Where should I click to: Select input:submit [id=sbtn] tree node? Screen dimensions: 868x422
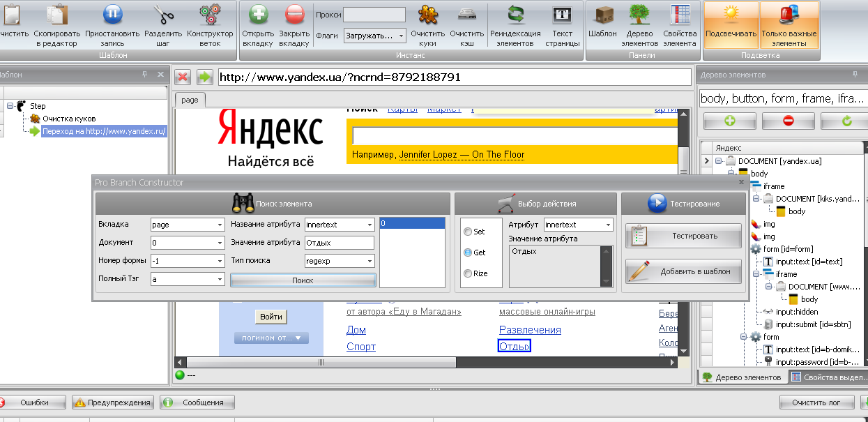(813, 324)
